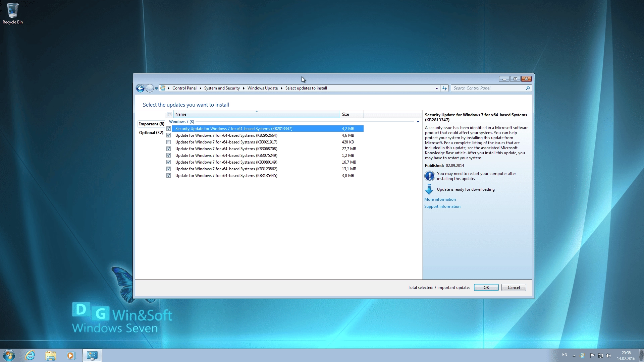Viewport: 644px width, 362px height.
Task: Switch to the Optional (32) tab
Action: (151, 133)
